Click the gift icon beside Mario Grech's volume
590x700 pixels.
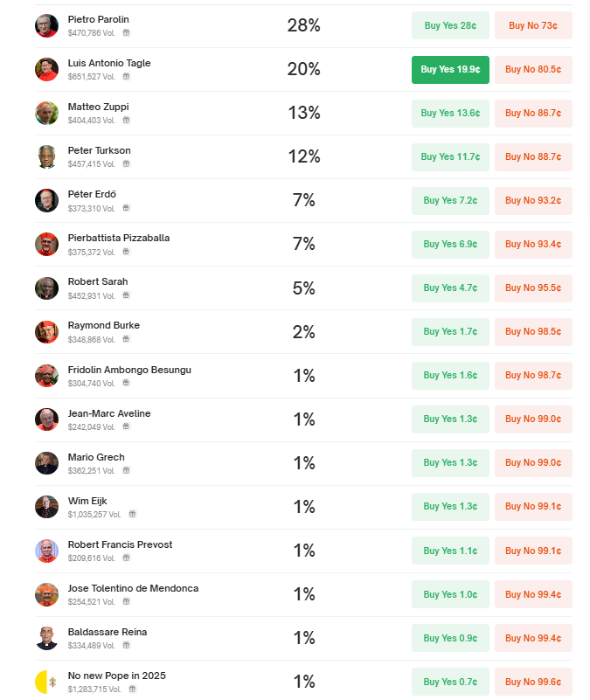[127, 470]
